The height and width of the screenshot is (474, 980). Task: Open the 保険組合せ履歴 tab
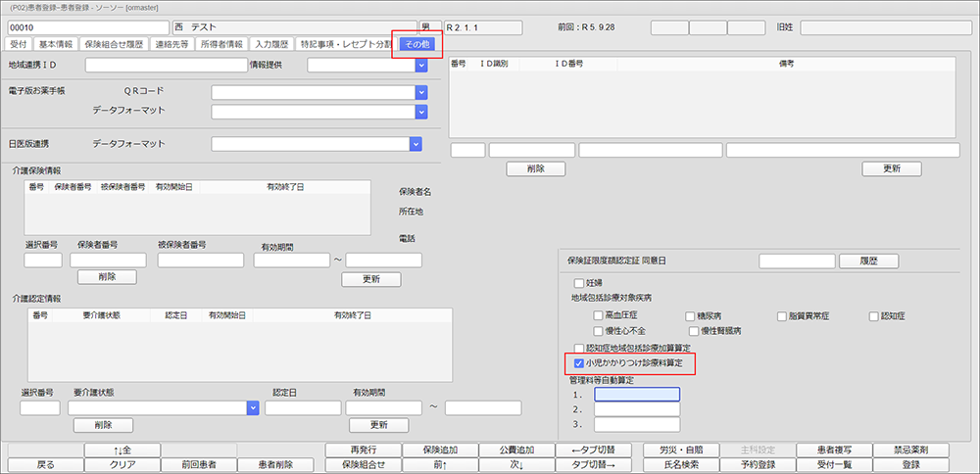[114, 44]
